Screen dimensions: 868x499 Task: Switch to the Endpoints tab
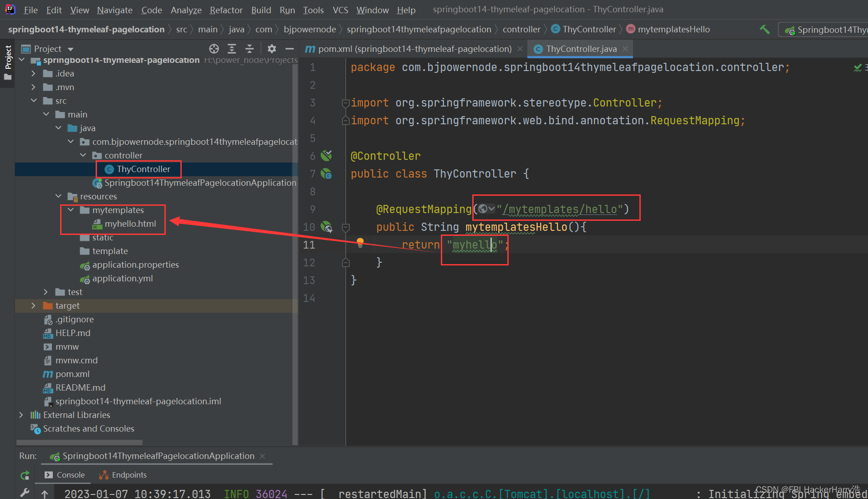pos(123,475)
